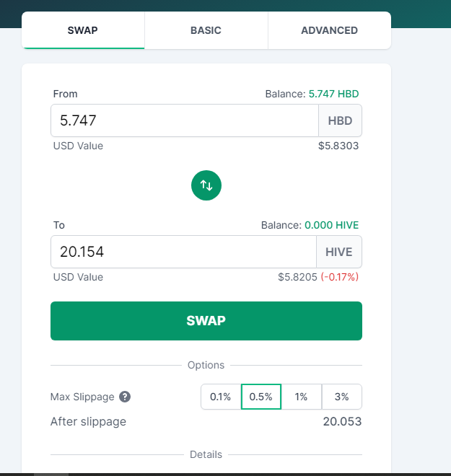Click the To amount input field

pos(183,252)
